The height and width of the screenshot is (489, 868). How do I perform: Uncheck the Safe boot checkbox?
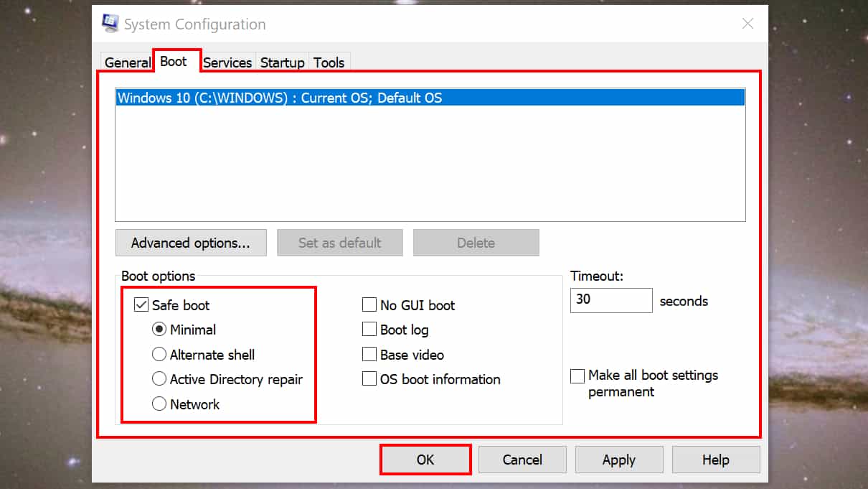(141, 305)
